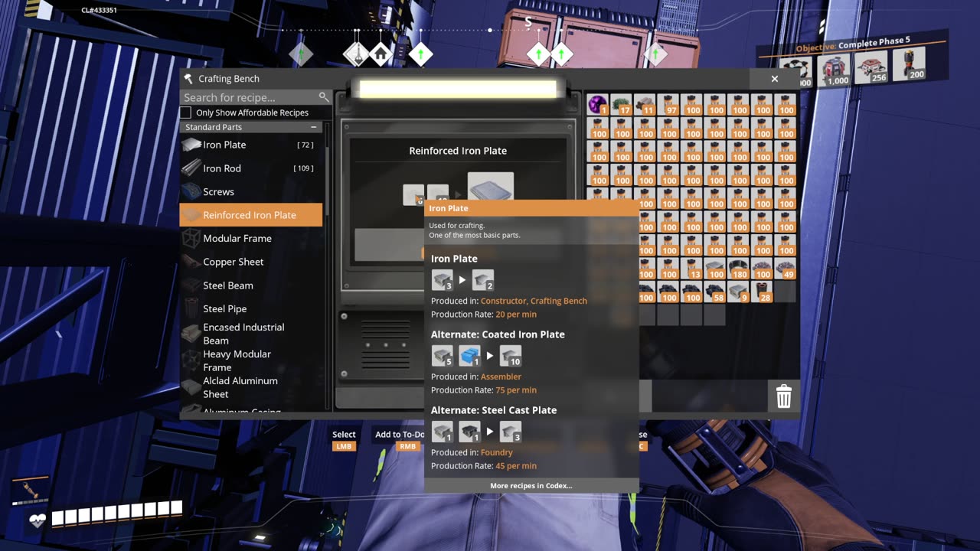Viewport: 980px width, 551px height.
Task: Click the objective item requiring 256
Action: click(x=872, y=67)
